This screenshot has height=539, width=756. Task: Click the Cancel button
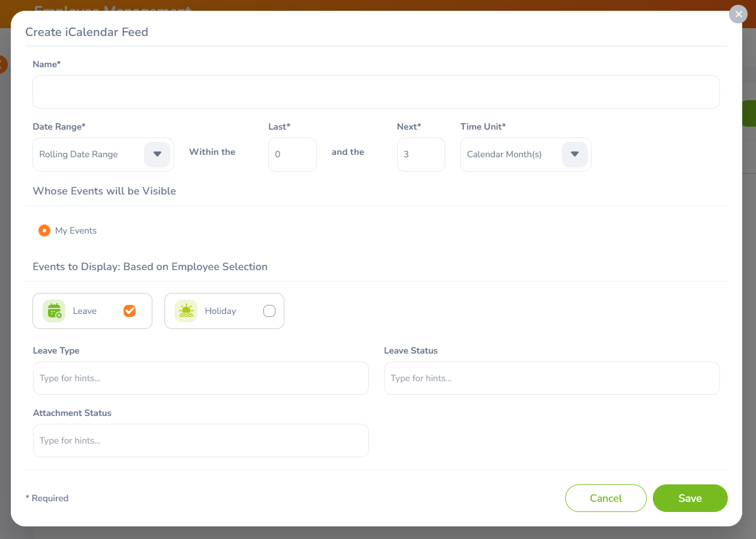click(x=605, y=498)
